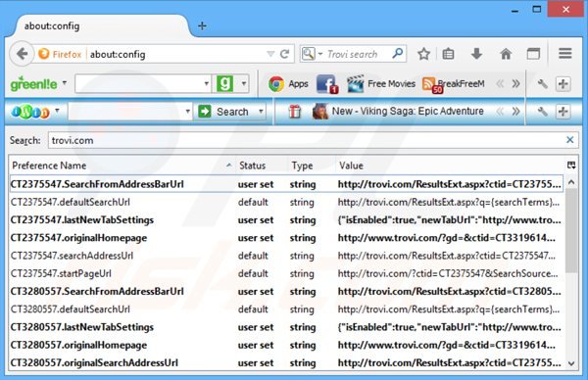Bookmark this page with the star icon
The width and height of the screenshot is (588, 380).
(x=423, y=54)
